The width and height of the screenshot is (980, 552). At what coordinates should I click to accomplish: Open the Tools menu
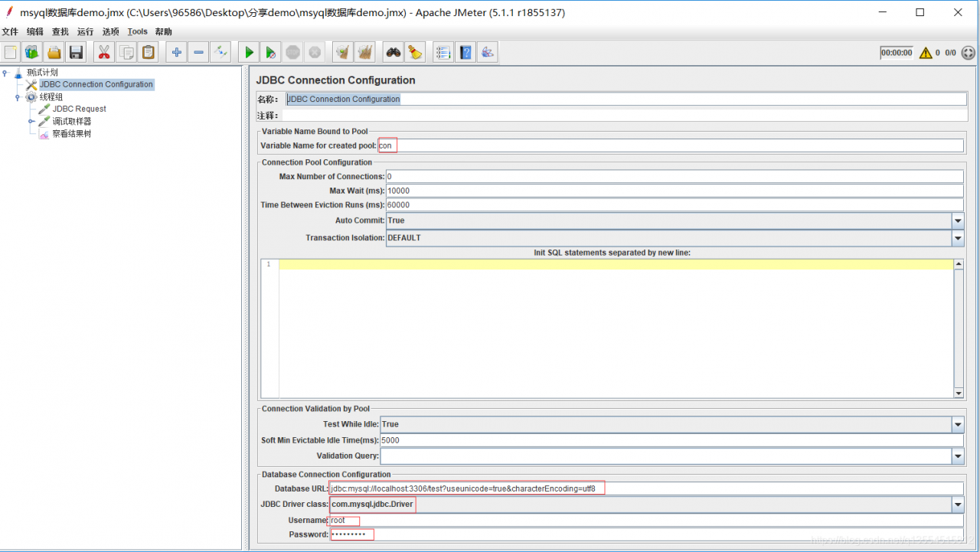tap(138, 31)
